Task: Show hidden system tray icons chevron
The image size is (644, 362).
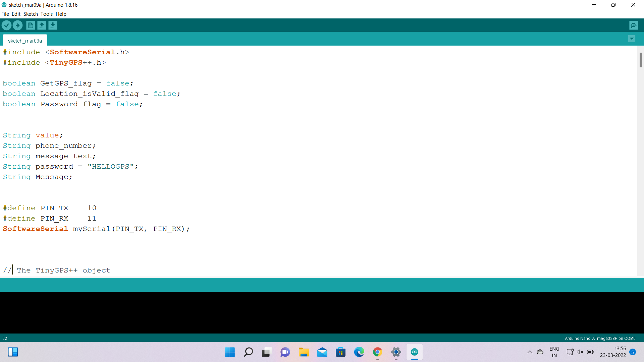Action: click(x=530, y=352)
